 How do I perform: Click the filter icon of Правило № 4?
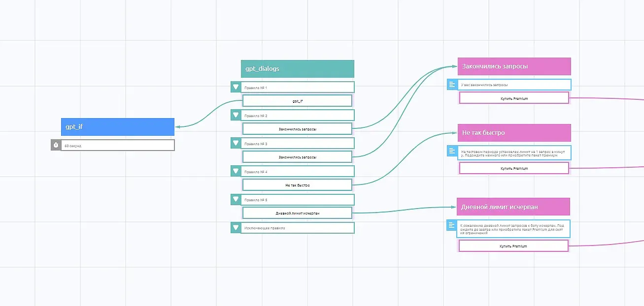(x=236, y=171)
